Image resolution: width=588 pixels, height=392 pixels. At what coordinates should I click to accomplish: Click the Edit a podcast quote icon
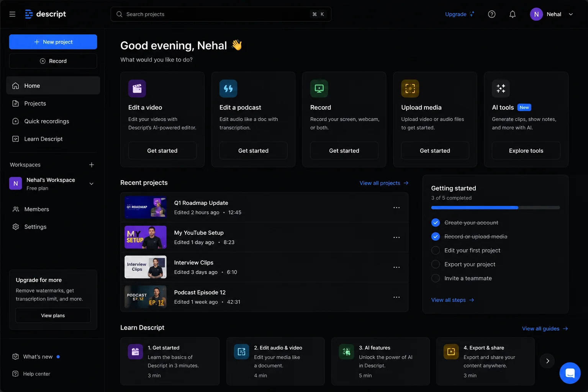pyautogui.click(x=228, y=88)
